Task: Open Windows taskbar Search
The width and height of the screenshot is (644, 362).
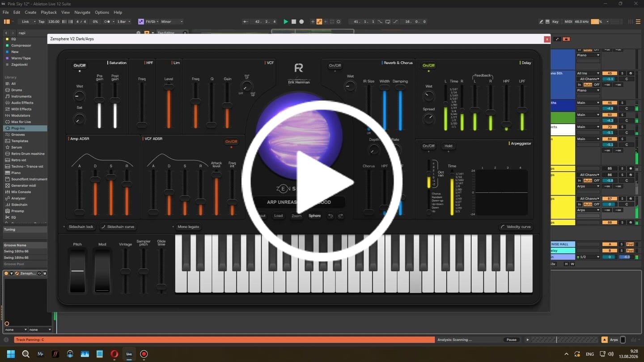Action: (x=25, y=354)
